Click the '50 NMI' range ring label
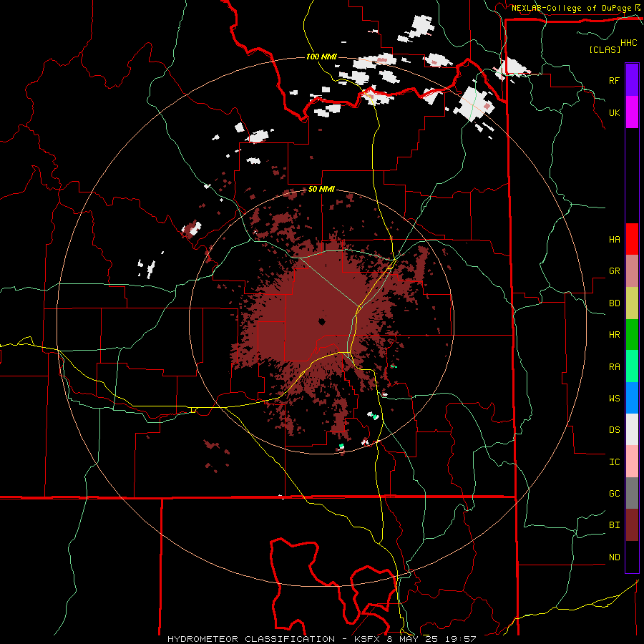The width and height of the screenshot is (644, 644). (x=321, y=190)
